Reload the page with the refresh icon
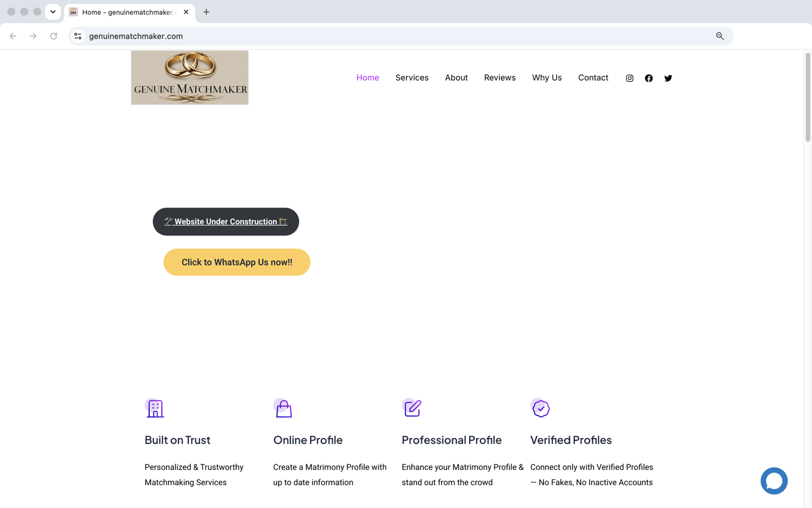 pos(53,36)
